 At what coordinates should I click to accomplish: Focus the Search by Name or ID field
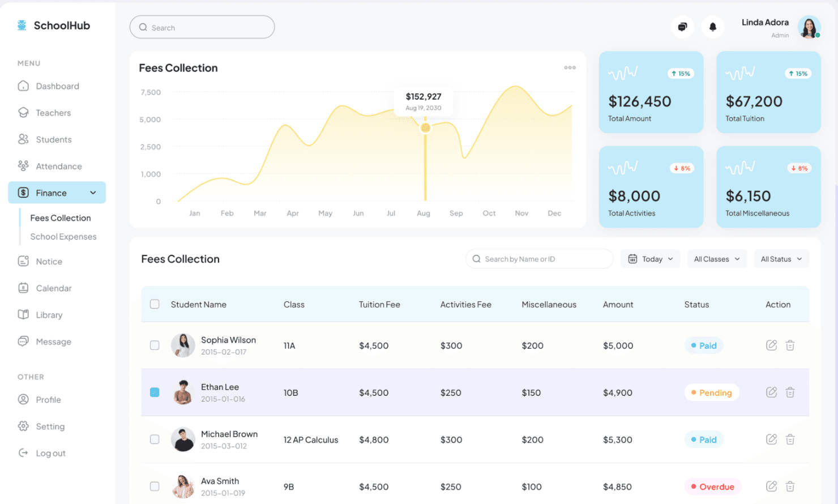click(539, 259)
